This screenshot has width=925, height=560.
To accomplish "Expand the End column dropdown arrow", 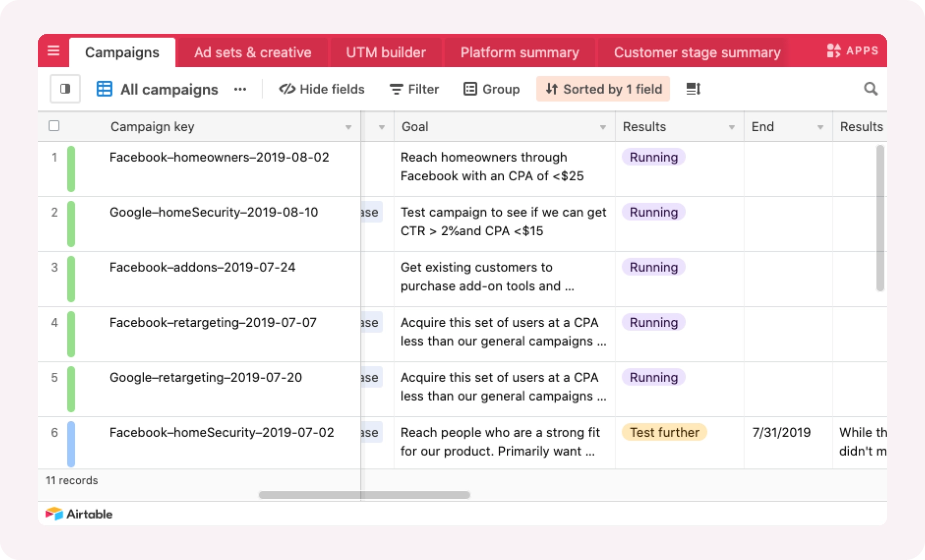I will pyautogui.click(x=820, y=127).
